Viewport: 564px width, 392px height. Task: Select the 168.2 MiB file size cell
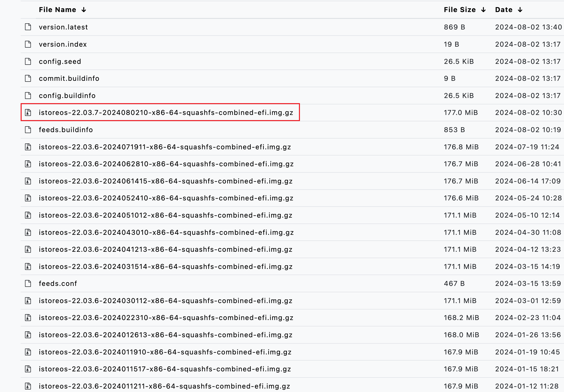tap(461, 318)
